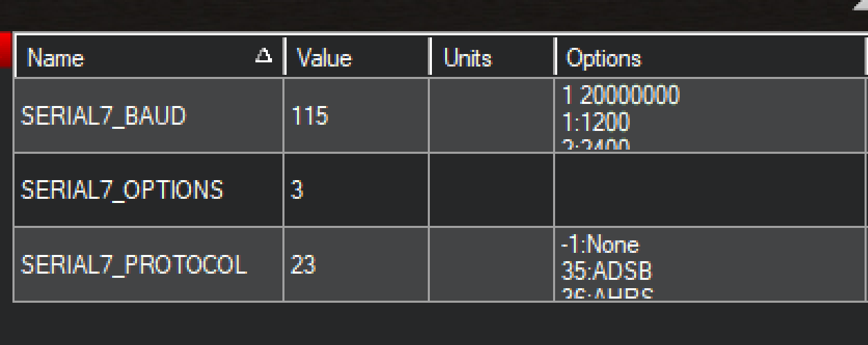
Task: Click the Units cell for SERIAL7_PROTOCOL
Action: (x=491, y=264)
